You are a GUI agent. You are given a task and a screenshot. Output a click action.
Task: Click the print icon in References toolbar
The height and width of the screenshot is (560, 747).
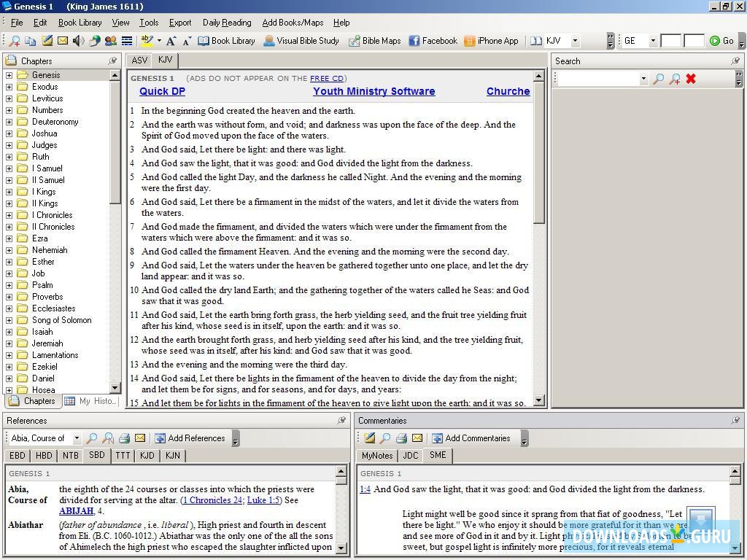tap(124, 438)
